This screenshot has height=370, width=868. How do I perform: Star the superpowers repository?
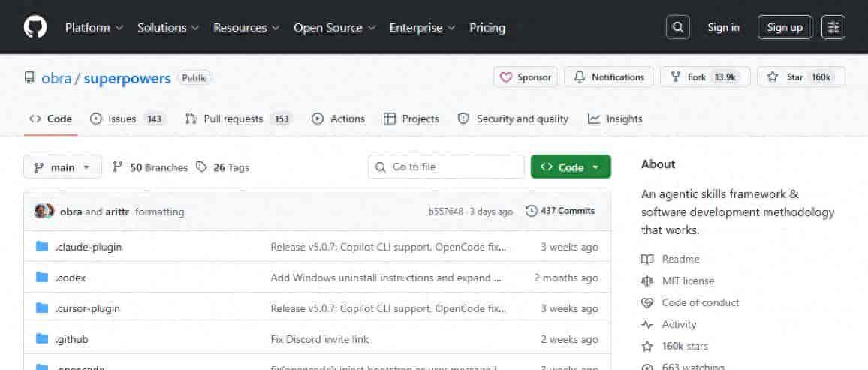pyautogui.click(x=800, y=77)
